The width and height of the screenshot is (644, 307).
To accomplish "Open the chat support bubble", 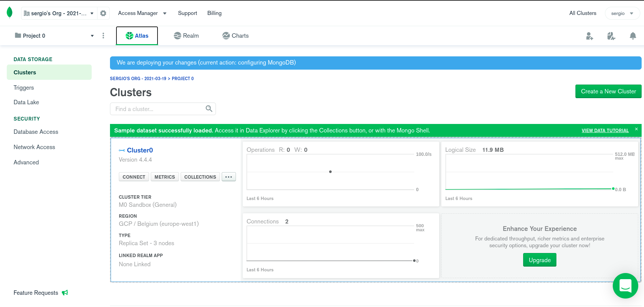I will (625, 286).
